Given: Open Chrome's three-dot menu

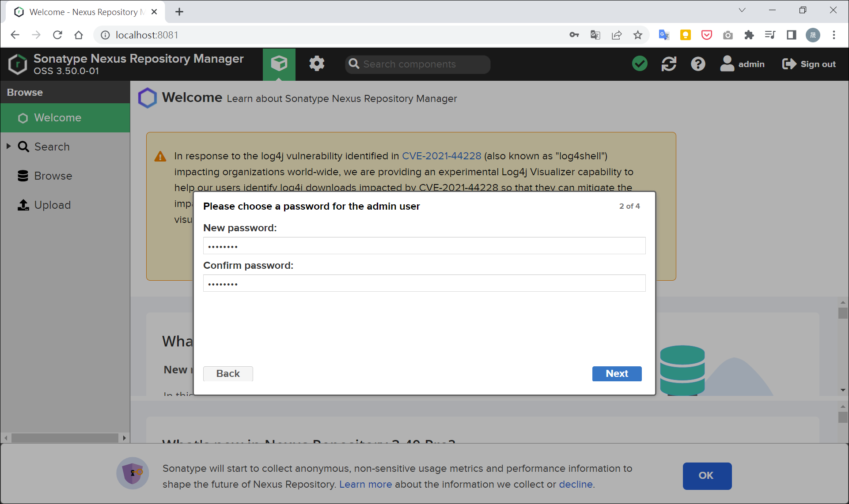Looking at the screenshot, I should pos(834,35).
